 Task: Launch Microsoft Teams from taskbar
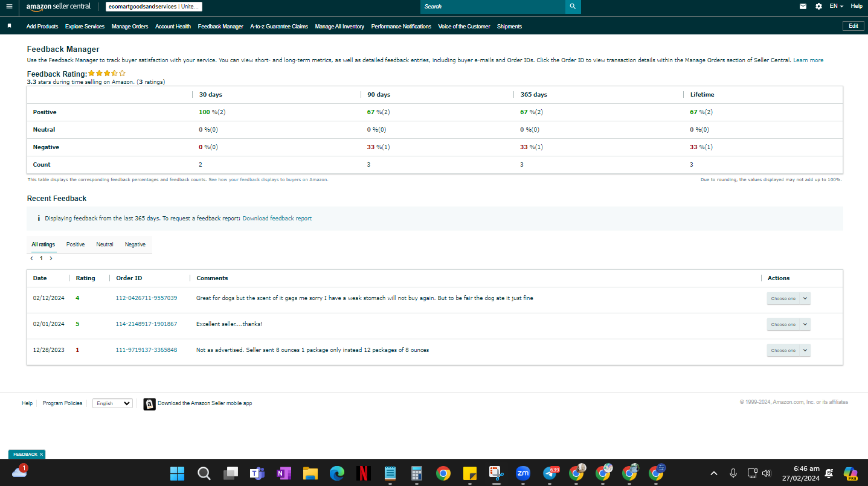pyautogui.click(x=257, y=473)
